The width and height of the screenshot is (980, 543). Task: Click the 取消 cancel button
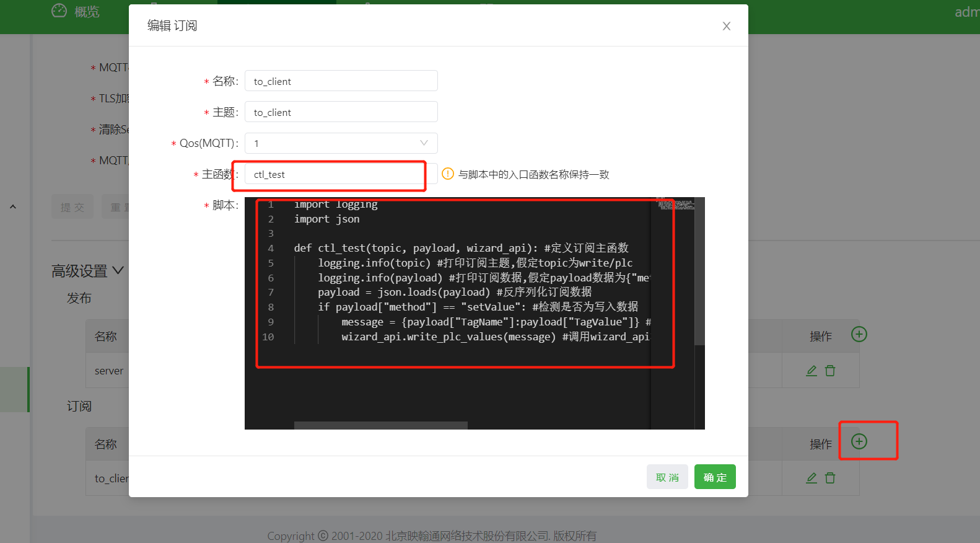tap(667, 477)
